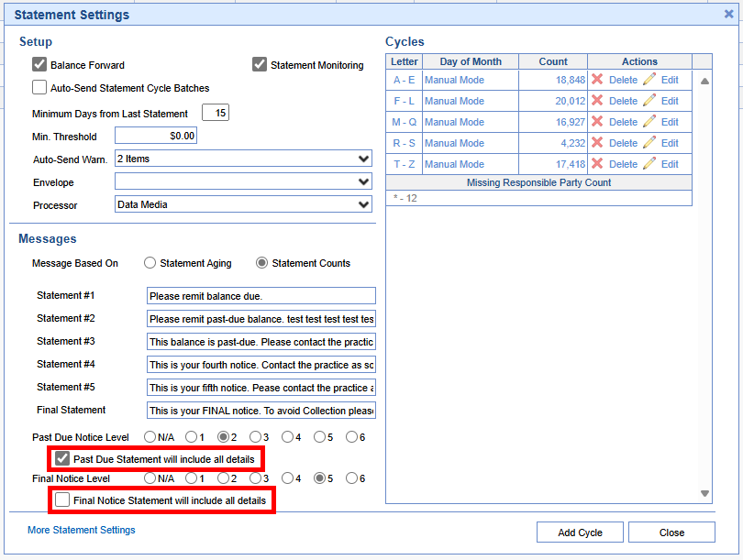
Task: Click the Statement #1 message field
Action: (261, 295)
